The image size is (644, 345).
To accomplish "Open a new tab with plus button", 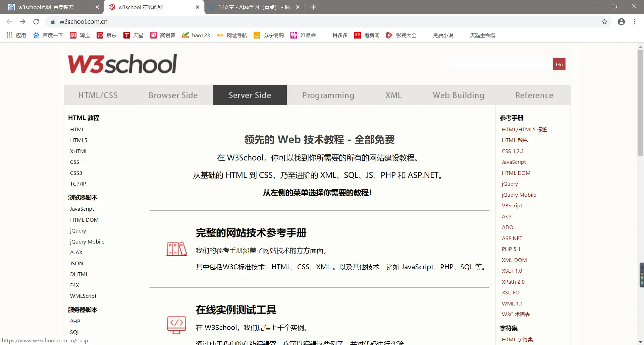I will [x=314, y=7].
